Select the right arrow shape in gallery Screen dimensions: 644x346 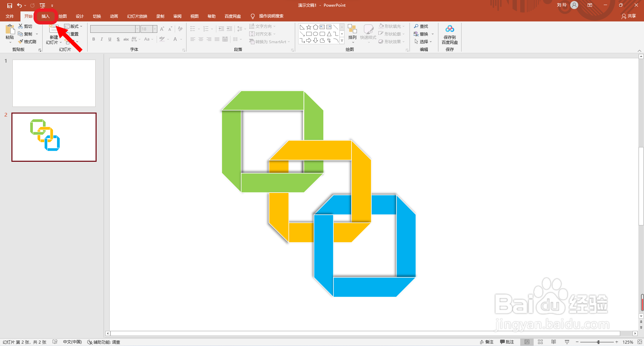309,41
